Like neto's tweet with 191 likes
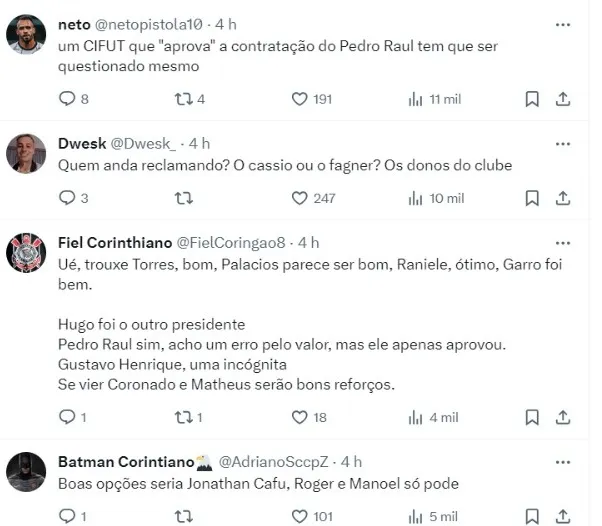The width and height of the screenshot is (602, 526). pos(299,99)
